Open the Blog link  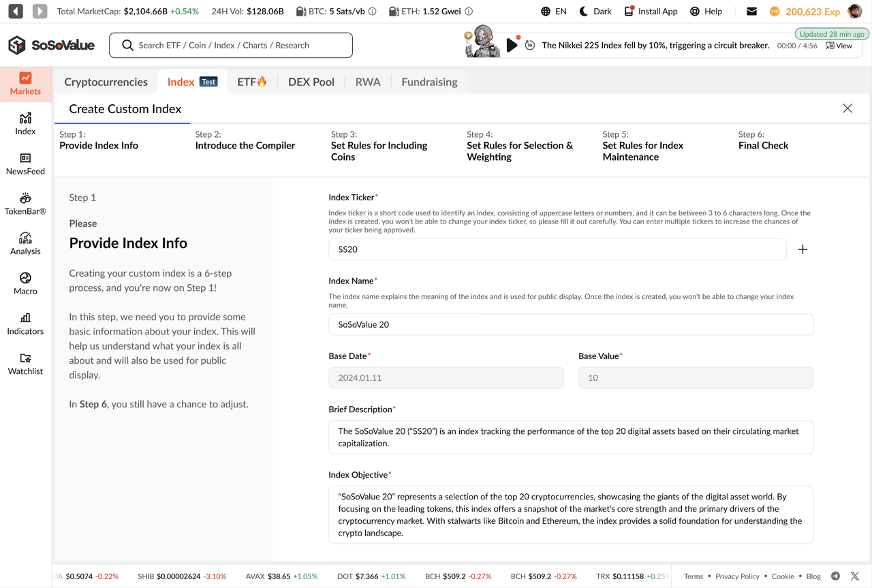[x=813, y=576]
